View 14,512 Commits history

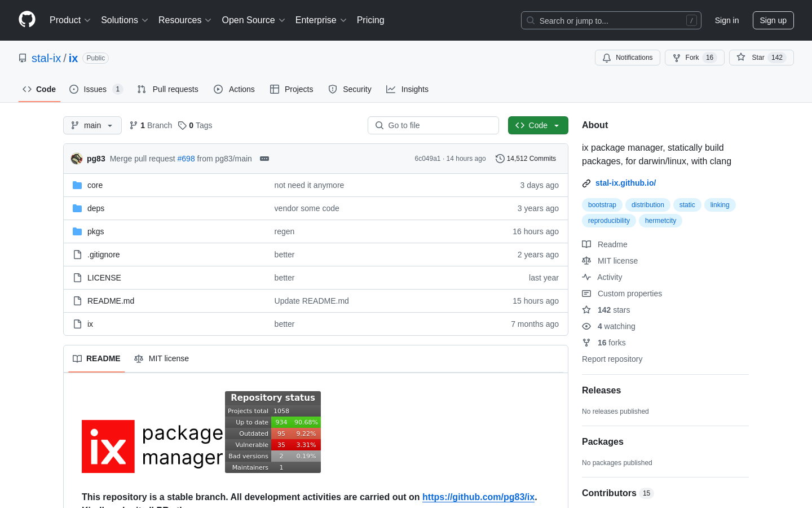pyautogui.click(x=526, y=159)
